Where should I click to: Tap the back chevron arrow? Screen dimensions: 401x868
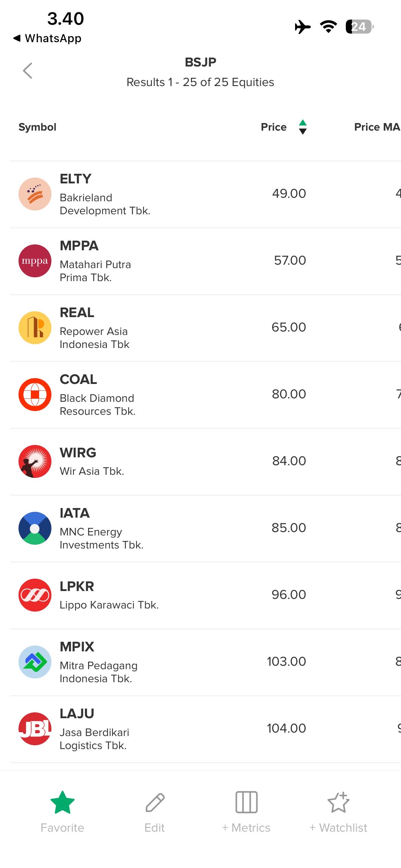point(27,71)
